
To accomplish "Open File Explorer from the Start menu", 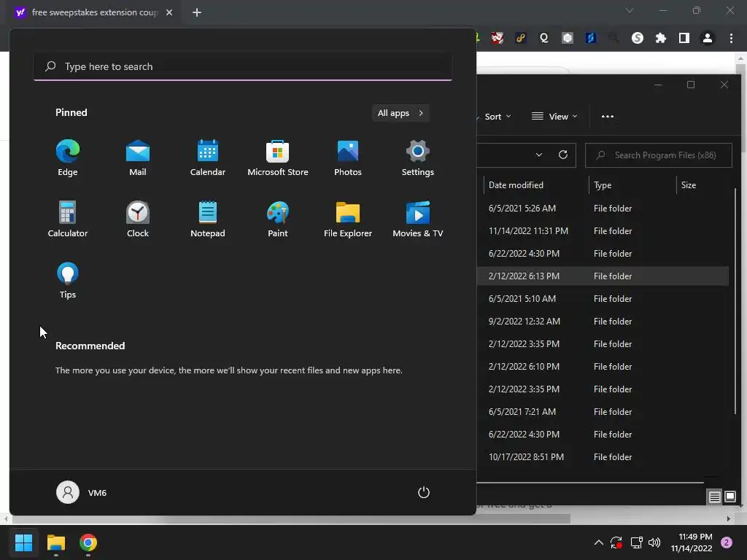I will 348,219.
